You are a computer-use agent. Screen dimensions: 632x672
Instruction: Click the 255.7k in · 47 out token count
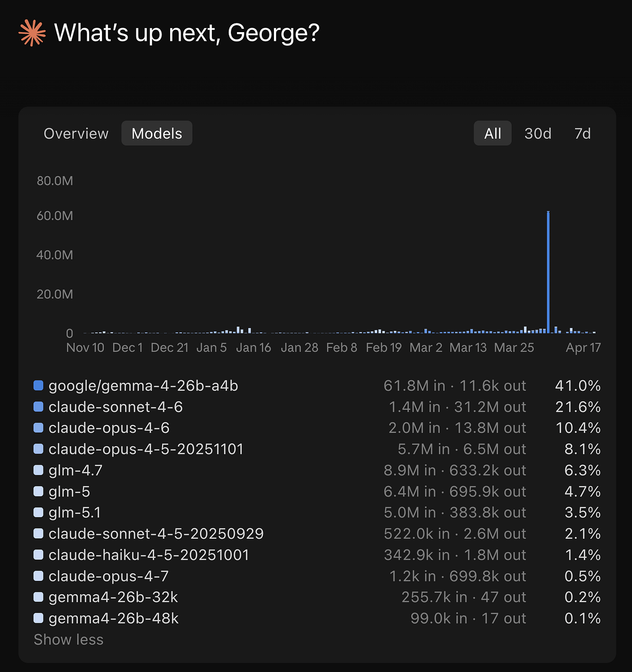(464, 597)
